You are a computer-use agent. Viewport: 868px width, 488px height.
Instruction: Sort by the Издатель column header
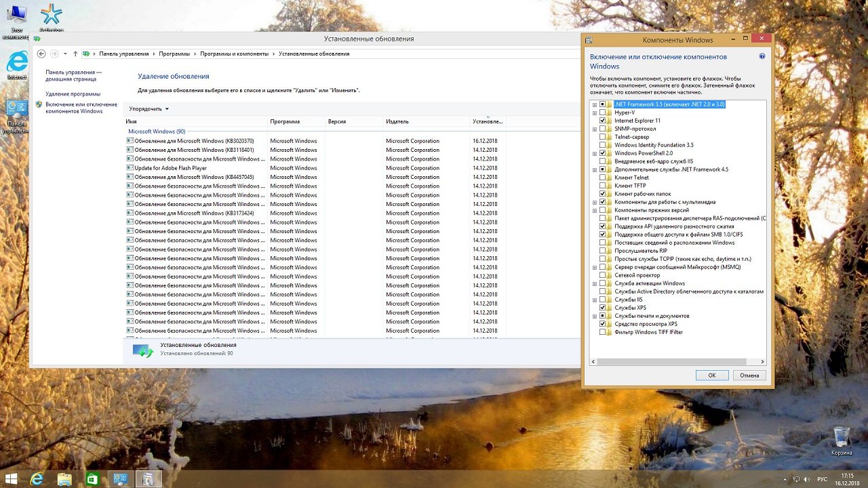pos(427,121)
